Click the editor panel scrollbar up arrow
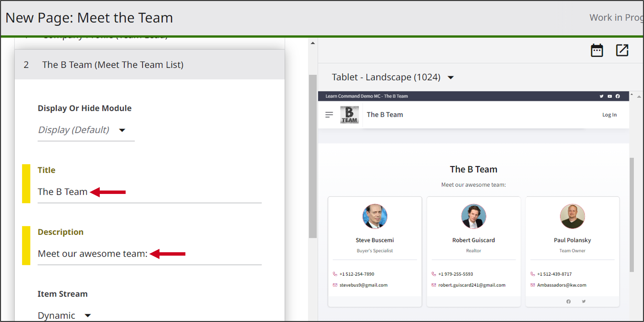644x322 pixels. click(313, 43)
